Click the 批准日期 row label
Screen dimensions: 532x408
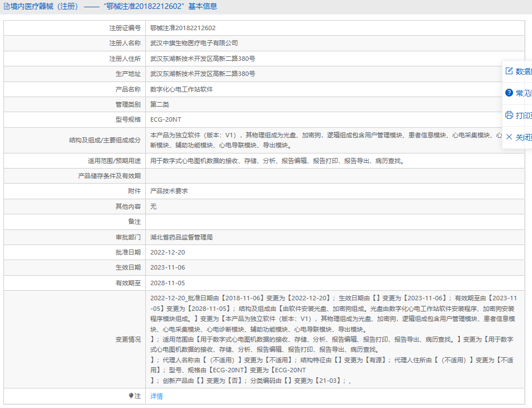click(x=128, y=252)
